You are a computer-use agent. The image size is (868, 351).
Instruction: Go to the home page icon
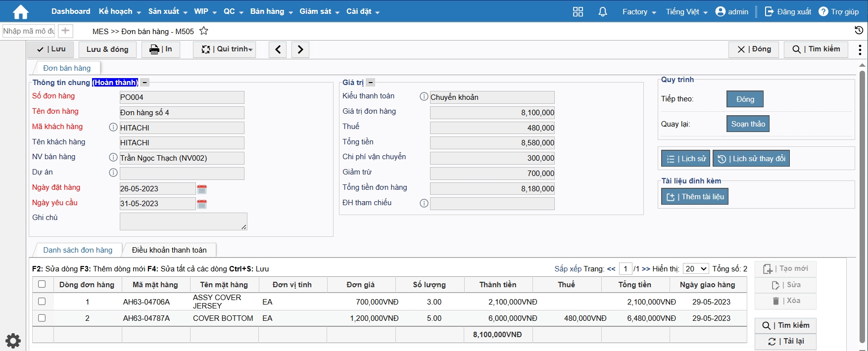click(21, 11)
